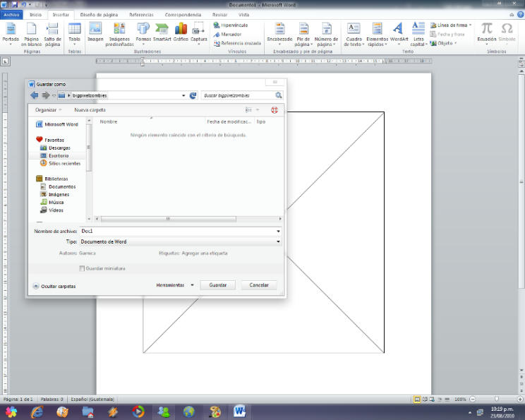525x420 pixels.
Task: Apply a Letra capital drop cap
Action: [x=418, y=34]
